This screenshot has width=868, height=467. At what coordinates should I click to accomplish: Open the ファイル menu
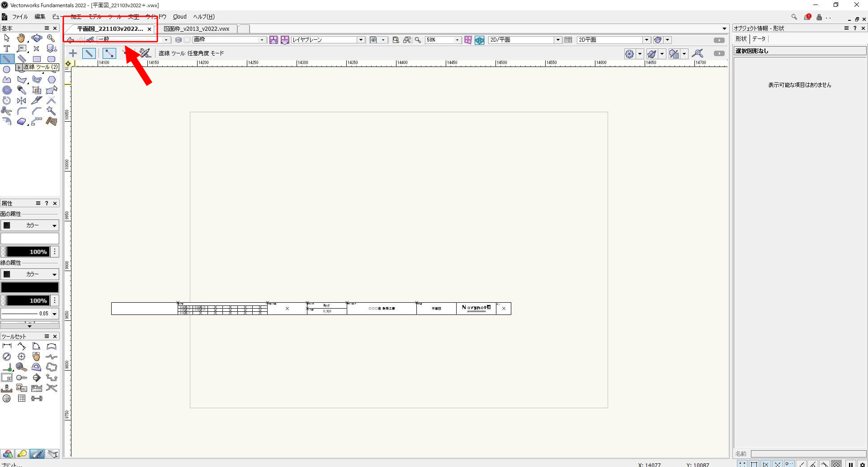click(x=20, y=17)
